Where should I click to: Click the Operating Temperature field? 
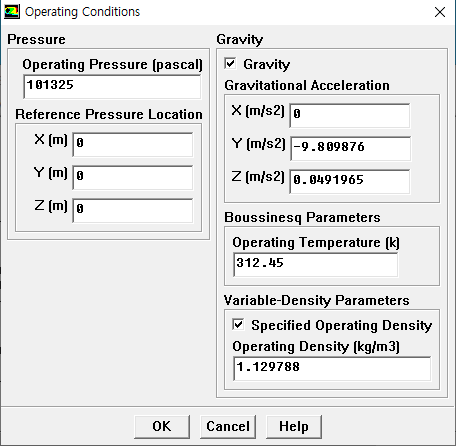pos(315,264)
